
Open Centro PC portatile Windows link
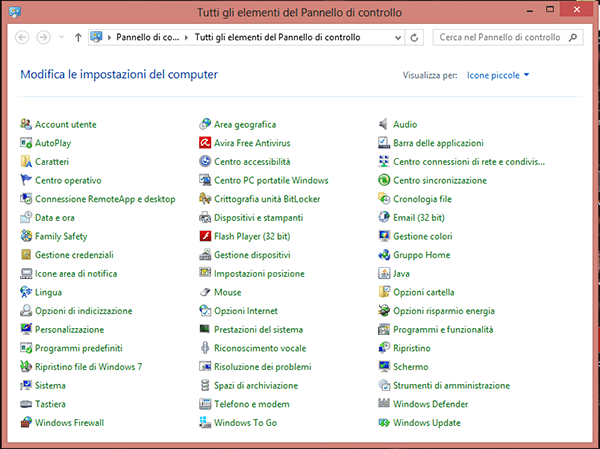tap(271, 180)
